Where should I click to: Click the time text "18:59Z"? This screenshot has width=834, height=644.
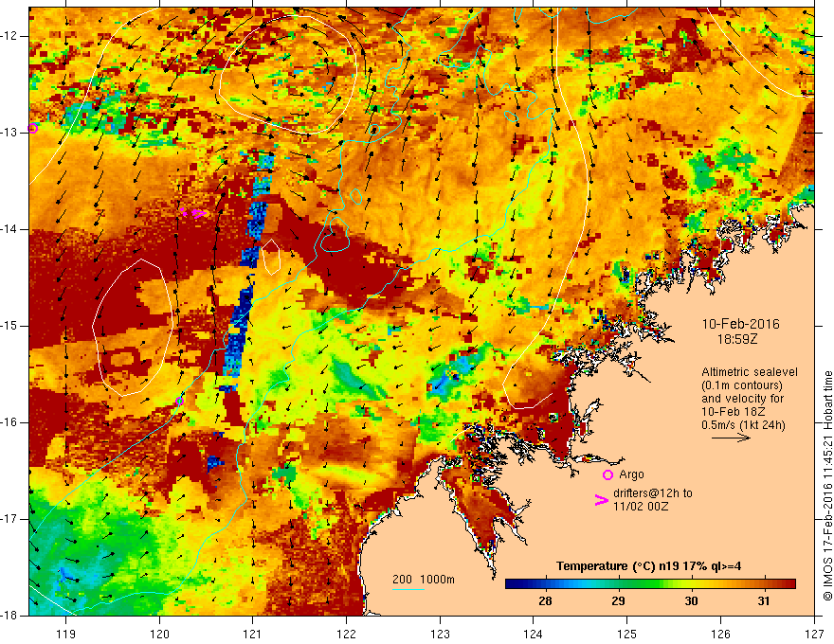736,338
